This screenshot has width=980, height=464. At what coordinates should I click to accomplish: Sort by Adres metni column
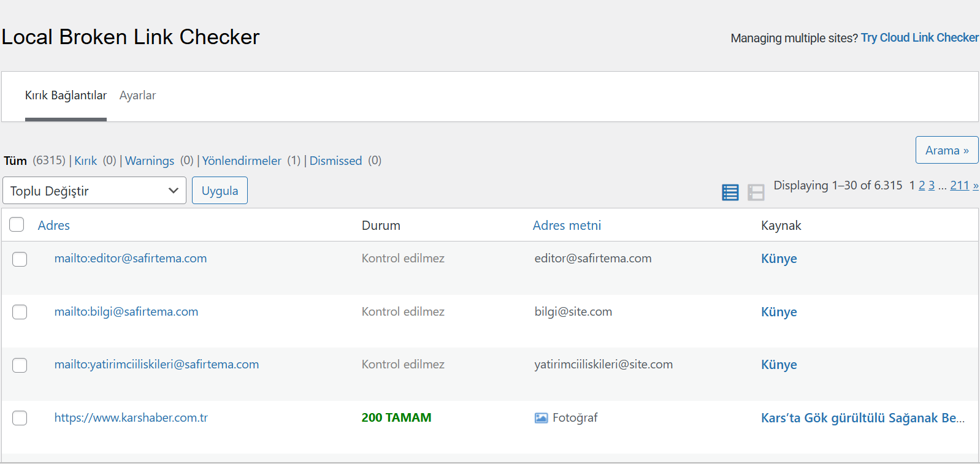pyautogui.click(x=567, y=225)
